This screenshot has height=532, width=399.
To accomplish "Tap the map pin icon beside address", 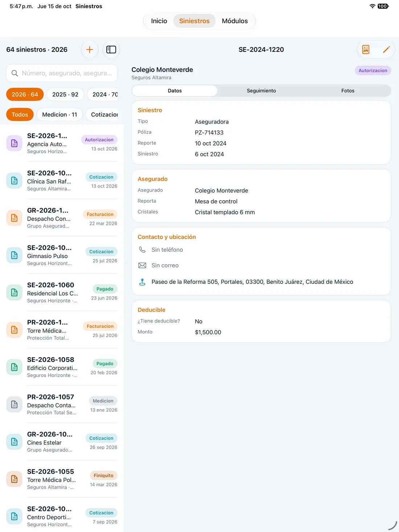I will 142,282.
